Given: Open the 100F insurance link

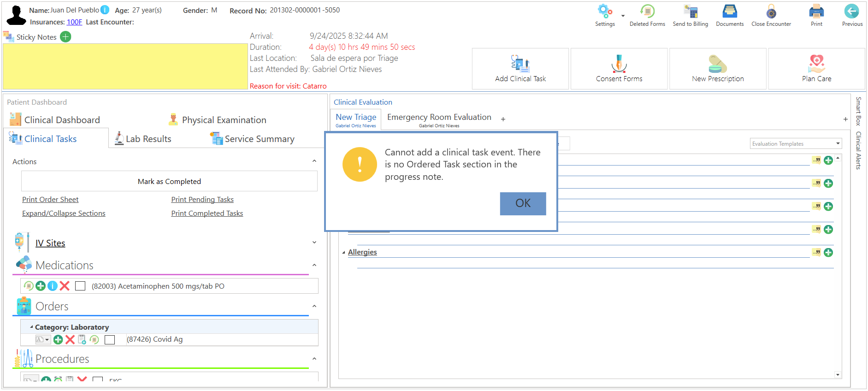Looking at the screenshot, I should (x=74, y=22).
